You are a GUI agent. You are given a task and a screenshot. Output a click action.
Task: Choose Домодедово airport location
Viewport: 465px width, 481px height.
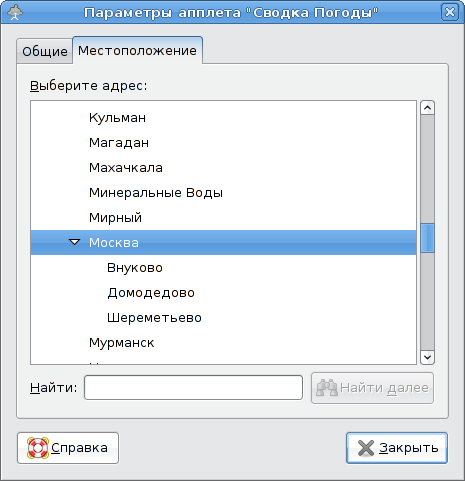[x=151, y=293]
